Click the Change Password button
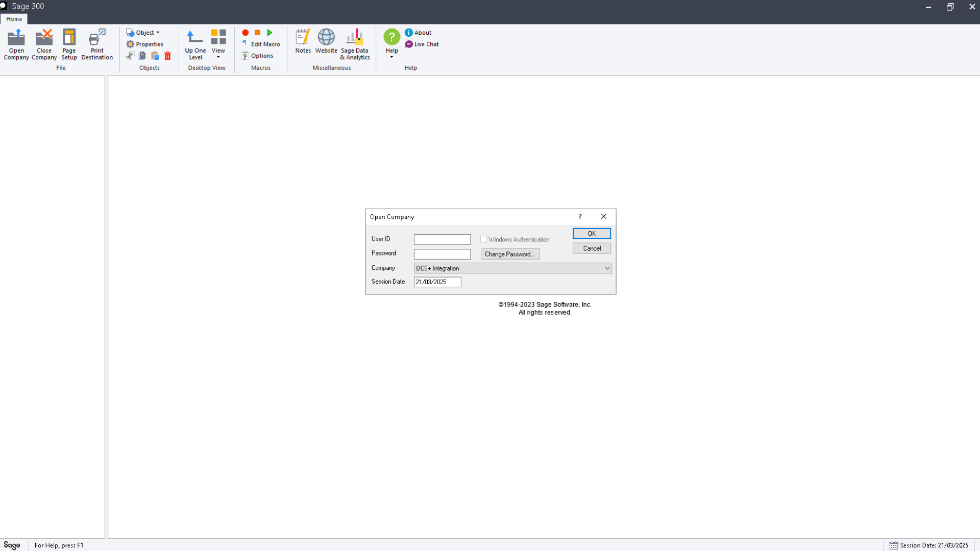The height and width of the screenshot is (551, 980). [x=509, y=254]
